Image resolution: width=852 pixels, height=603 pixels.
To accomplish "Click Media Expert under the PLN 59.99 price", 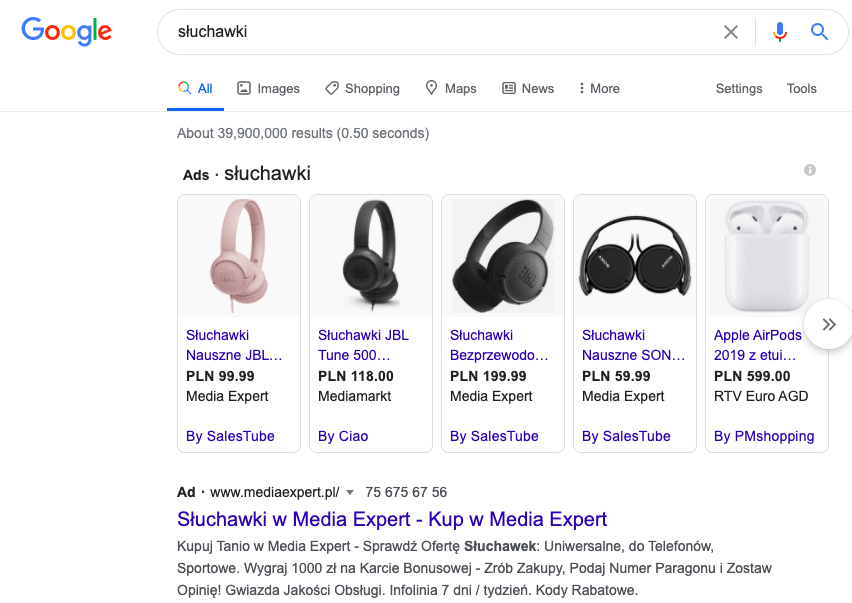I will (623, 397).
